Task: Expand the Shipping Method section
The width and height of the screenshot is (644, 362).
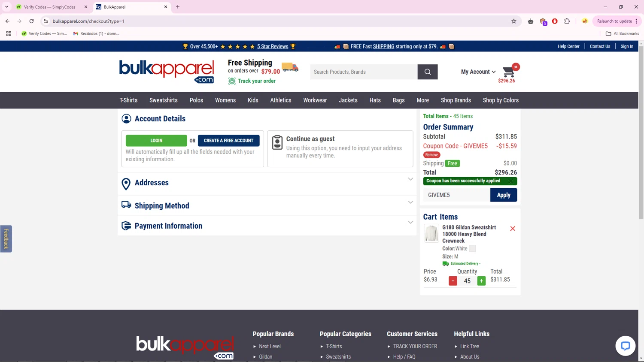Action: tap(410, 202)
